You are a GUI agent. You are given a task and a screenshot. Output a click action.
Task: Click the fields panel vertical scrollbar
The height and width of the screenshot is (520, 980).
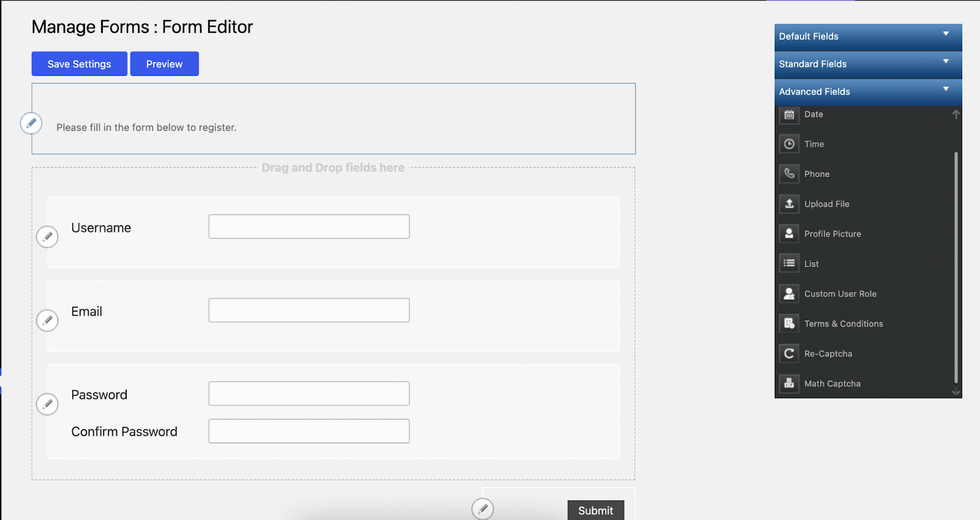[x=956, y=268]
